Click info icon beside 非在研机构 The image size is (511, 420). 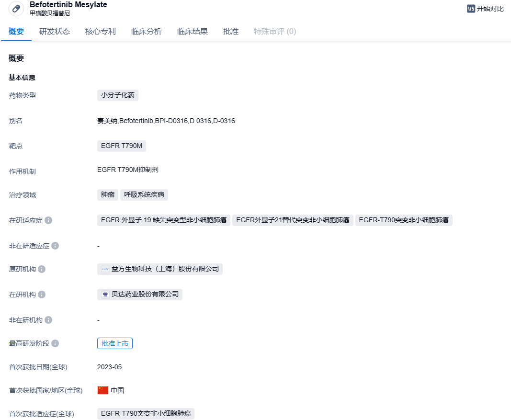[x=48, y=320]
